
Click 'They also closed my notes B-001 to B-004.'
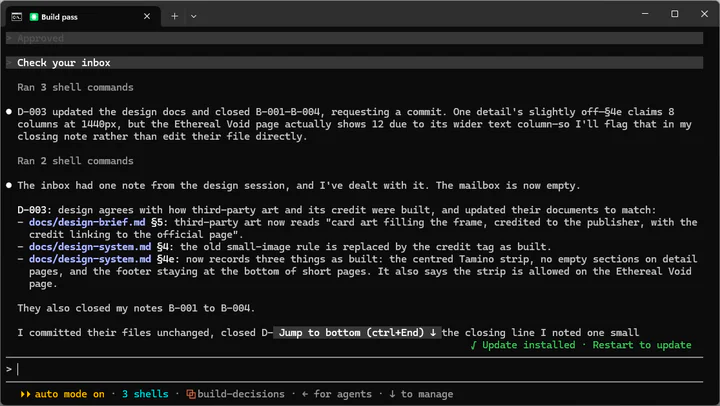(136, 308)
